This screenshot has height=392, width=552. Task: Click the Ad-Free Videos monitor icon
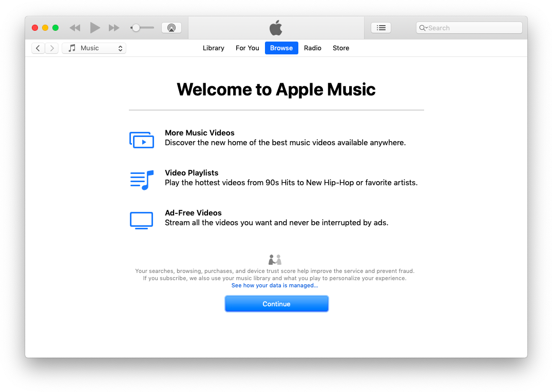[x=142, y=220]
